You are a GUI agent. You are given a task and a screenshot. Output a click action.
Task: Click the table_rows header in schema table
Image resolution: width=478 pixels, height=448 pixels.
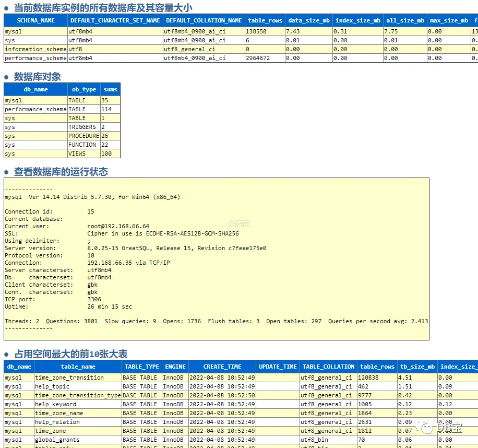(265, 20)
